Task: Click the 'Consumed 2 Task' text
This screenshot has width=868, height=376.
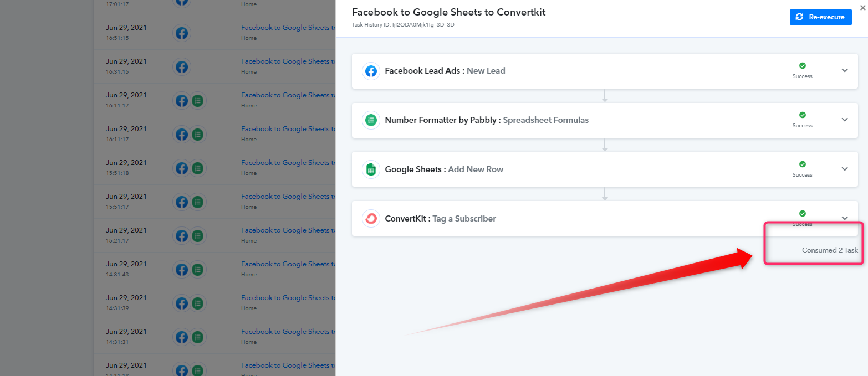Action: coord(830,250)
